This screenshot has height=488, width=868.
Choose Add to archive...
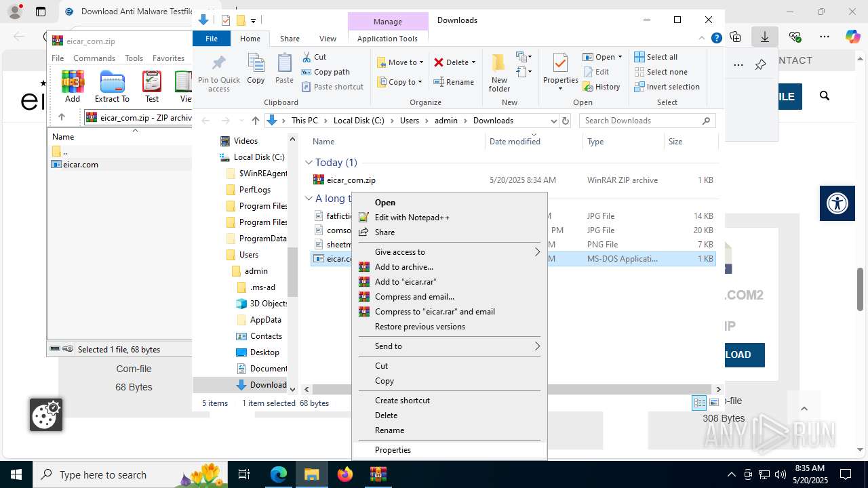(x=404, y=267)
